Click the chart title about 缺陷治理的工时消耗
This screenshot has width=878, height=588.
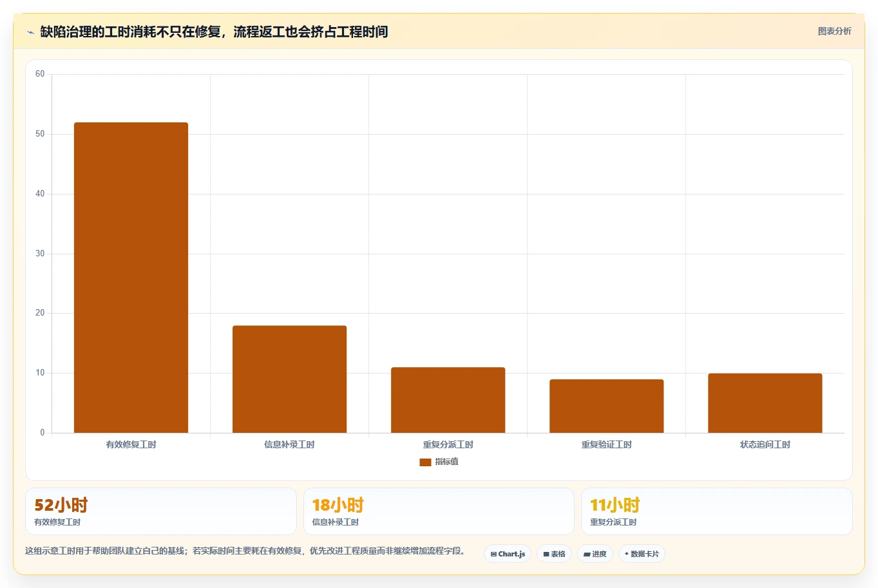click(x=214, y=32)
